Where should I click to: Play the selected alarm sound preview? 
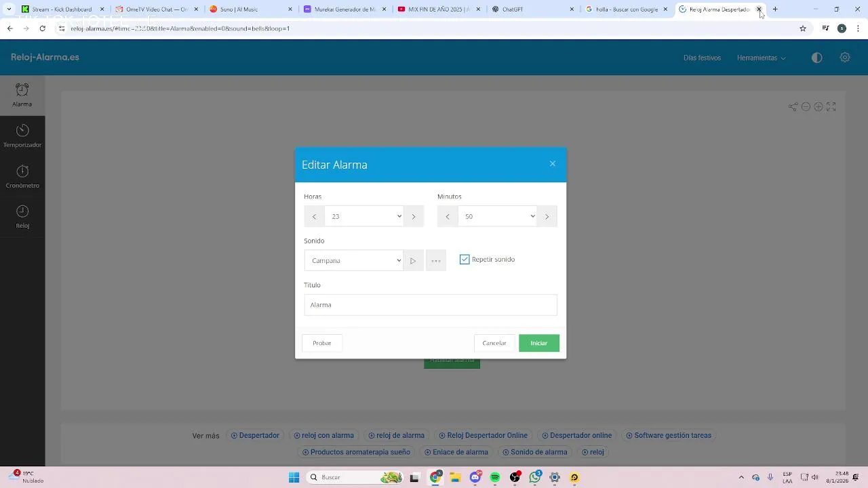click(413, 261)
